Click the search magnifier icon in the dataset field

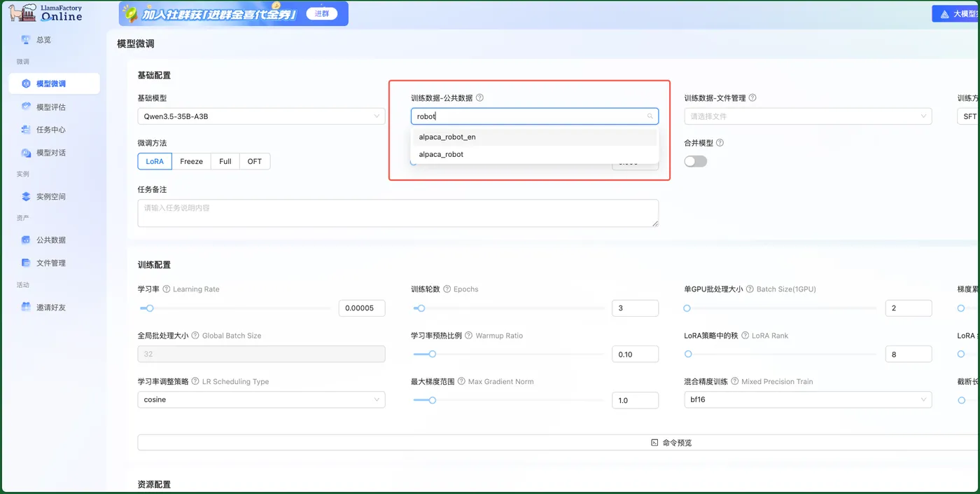tap(650, 116)
